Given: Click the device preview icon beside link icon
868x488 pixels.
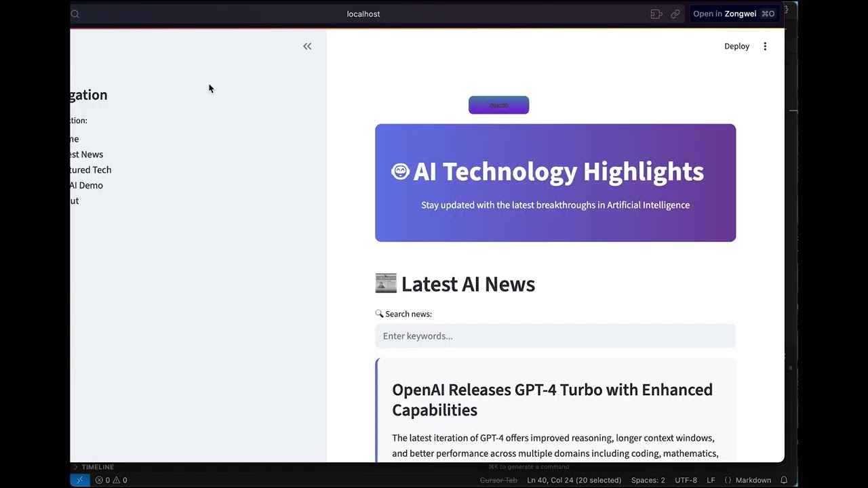Looking at the screenshot, I should (656, 14).
